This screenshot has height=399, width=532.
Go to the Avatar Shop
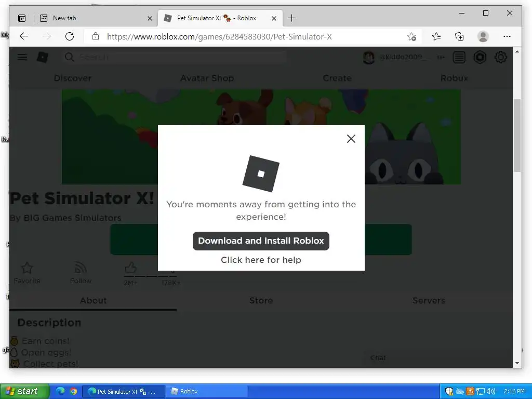(207, 78)
